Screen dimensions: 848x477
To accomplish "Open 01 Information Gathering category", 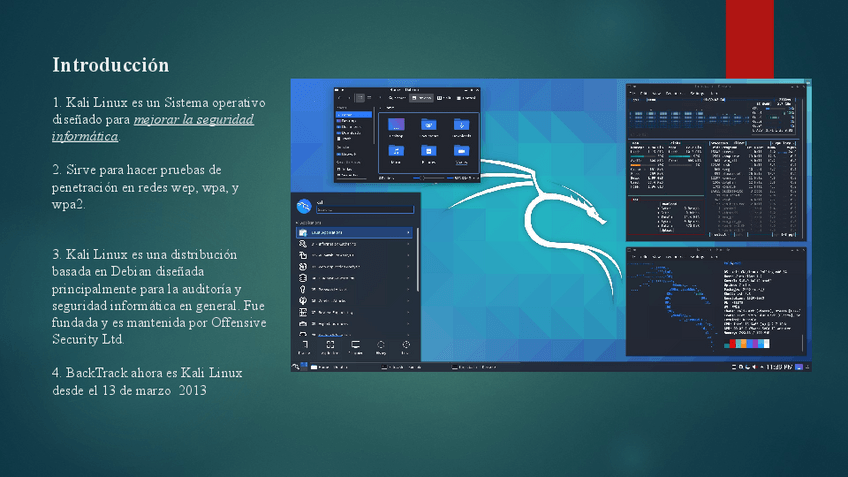I will [x=354, y=244].
